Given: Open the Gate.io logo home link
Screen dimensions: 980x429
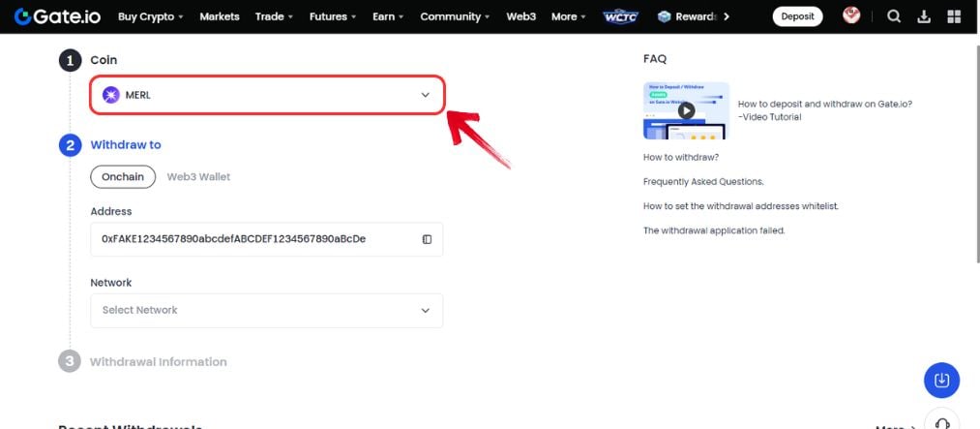Looking at the screenshot, I should click(57, 16).
